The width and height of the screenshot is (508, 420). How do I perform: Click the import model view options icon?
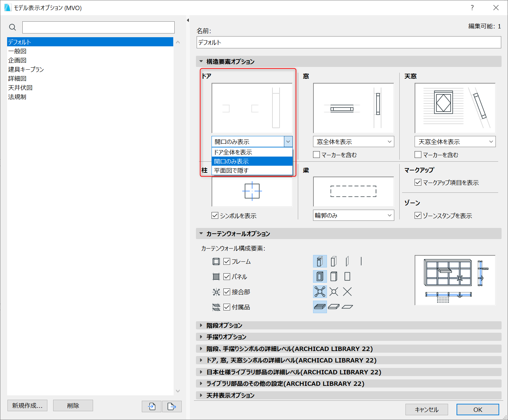click(152, 406)
